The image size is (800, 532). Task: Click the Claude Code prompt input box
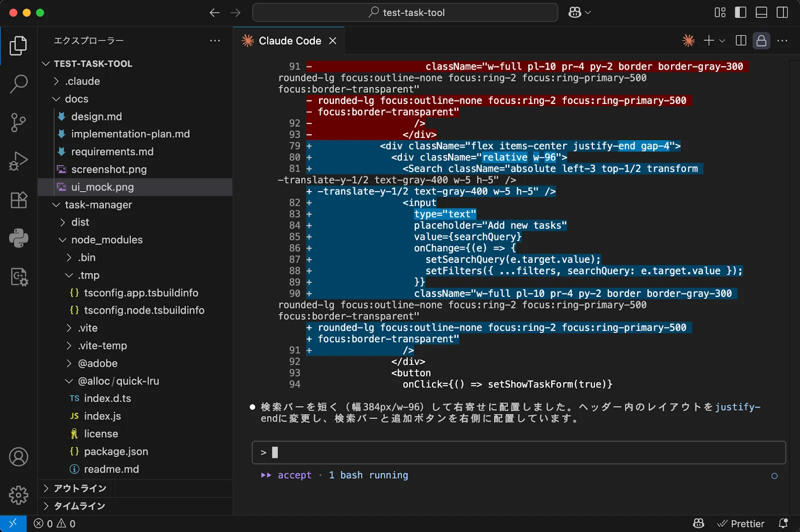pos(518,452)
